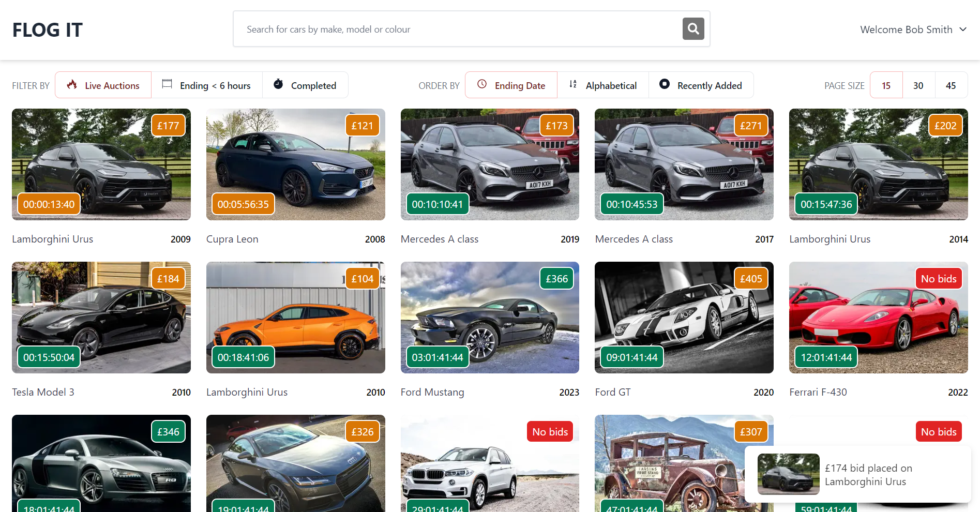Open the Ford Mustang listing image

point(490,318)
